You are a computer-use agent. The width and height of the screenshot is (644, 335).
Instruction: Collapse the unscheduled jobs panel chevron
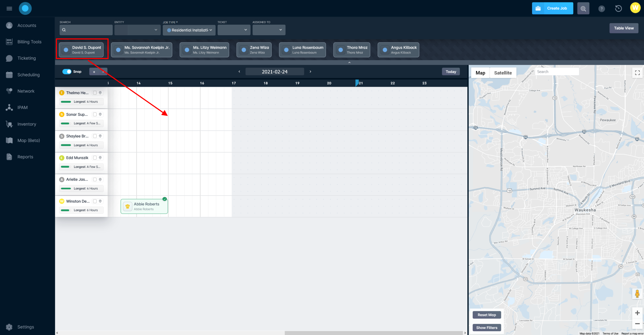click(349, 62)
